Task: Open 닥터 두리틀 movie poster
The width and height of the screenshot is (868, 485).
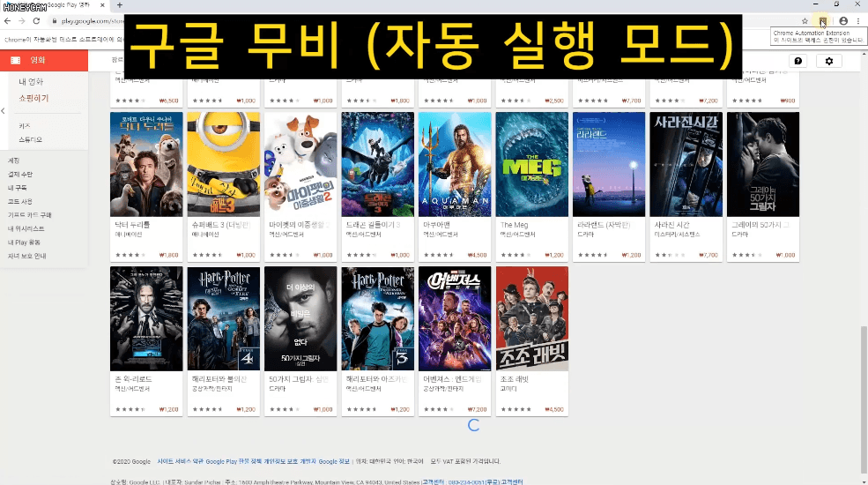Action: pos(146,164)
